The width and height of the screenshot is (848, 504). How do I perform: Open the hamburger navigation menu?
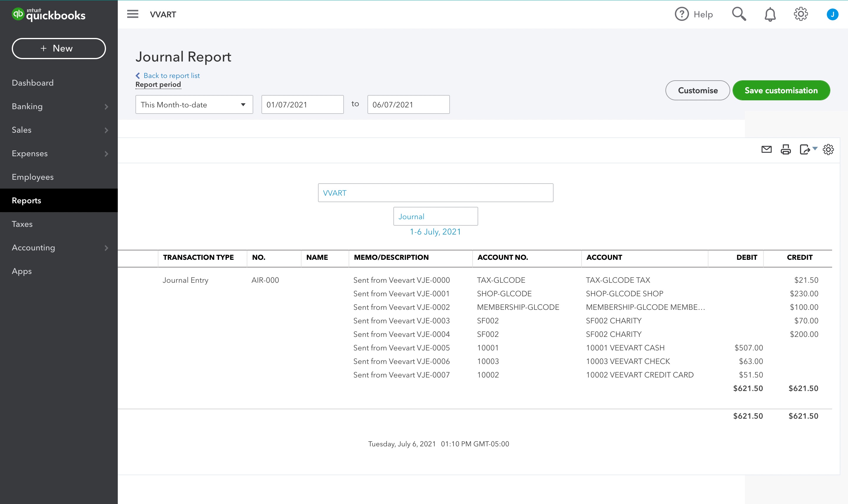pos(132,14)
